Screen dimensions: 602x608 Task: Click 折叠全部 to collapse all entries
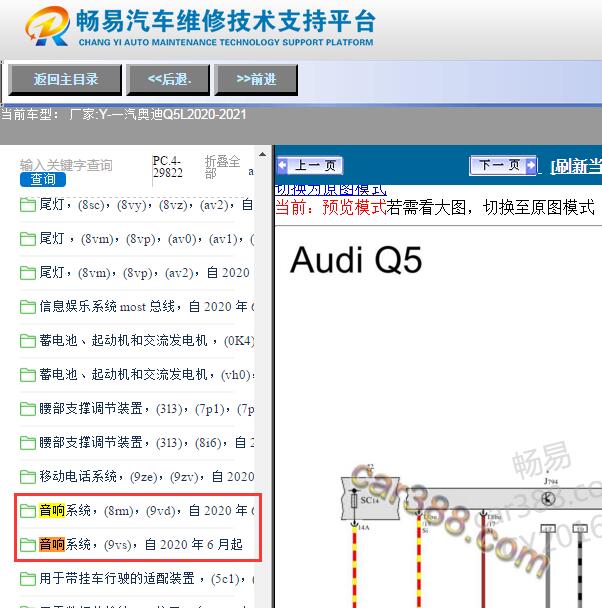(x=222, y=167)
